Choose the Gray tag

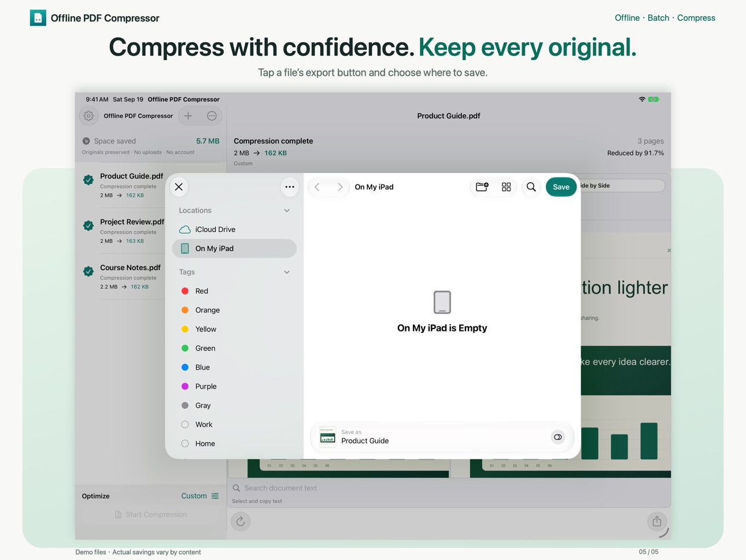point(234,406)
